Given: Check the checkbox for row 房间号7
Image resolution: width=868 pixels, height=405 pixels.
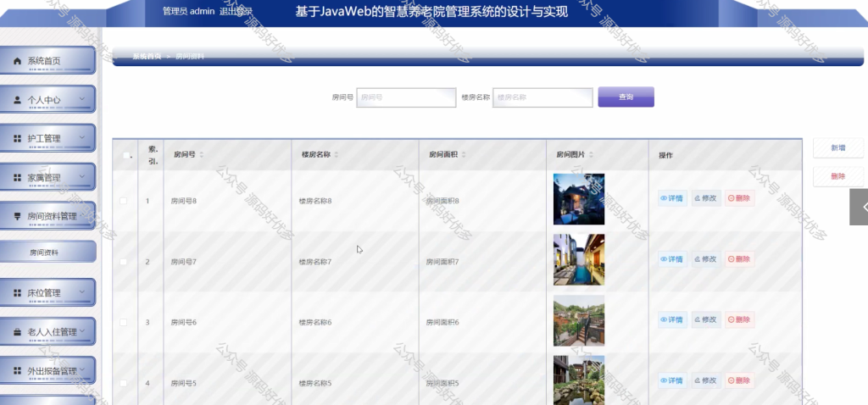Looking at the screenshot, I should click(124, 262).
